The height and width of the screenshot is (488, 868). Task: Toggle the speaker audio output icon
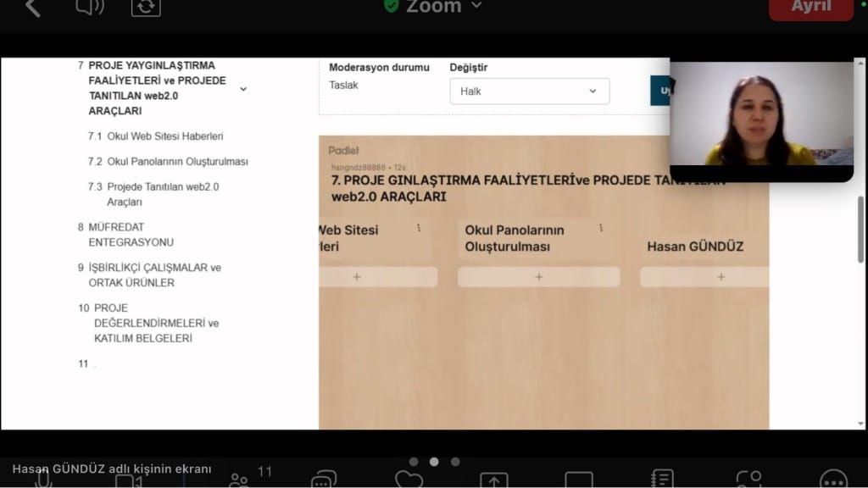(x=90, y=8)
